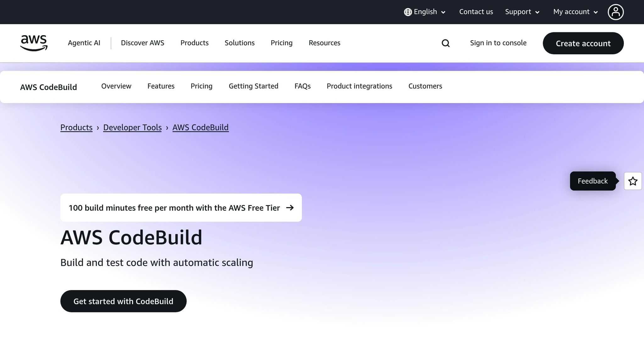Click AWS CodeBuild breadcrumb link
Screen dimensions: 644x362
click(201, 127)
